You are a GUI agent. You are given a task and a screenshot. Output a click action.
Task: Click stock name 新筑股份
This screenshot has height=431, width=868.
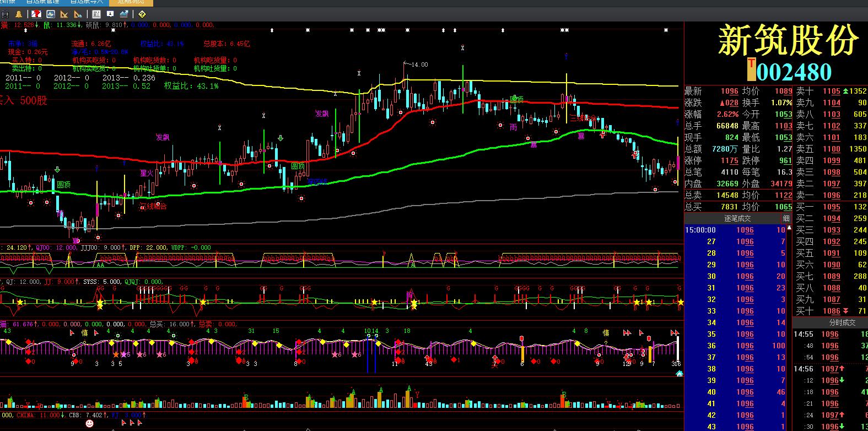789,40
